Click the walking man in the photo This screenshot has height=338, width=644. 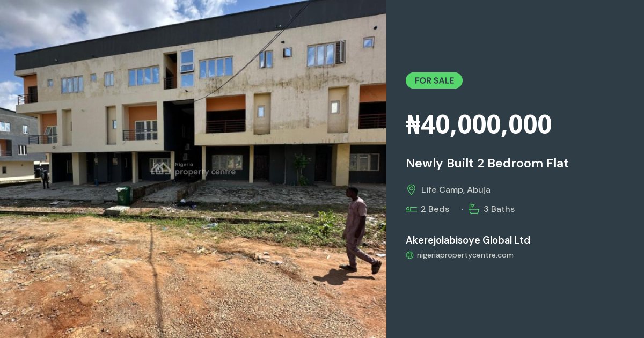pyautogui.click(x=360, y=230)
